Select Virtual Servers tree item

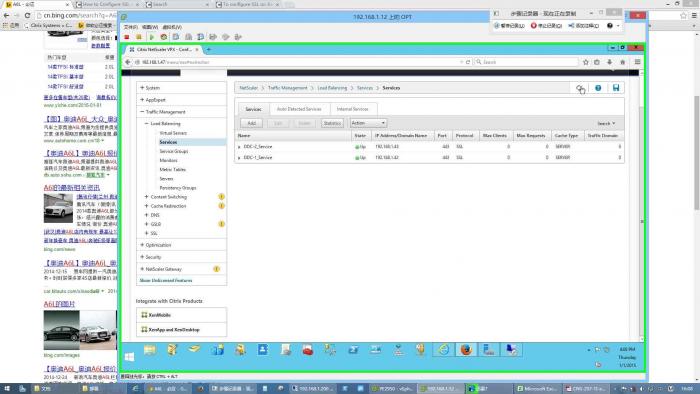tap(173, 133)
